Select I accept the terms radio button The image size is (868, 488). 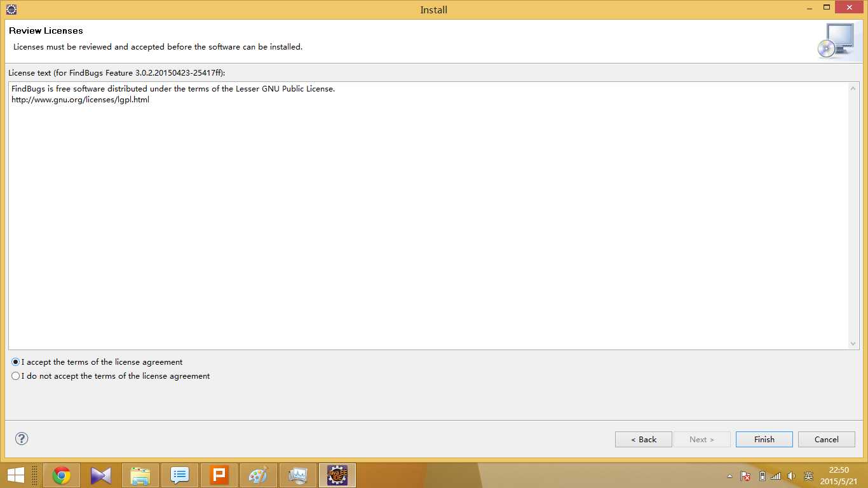[16, 362]
